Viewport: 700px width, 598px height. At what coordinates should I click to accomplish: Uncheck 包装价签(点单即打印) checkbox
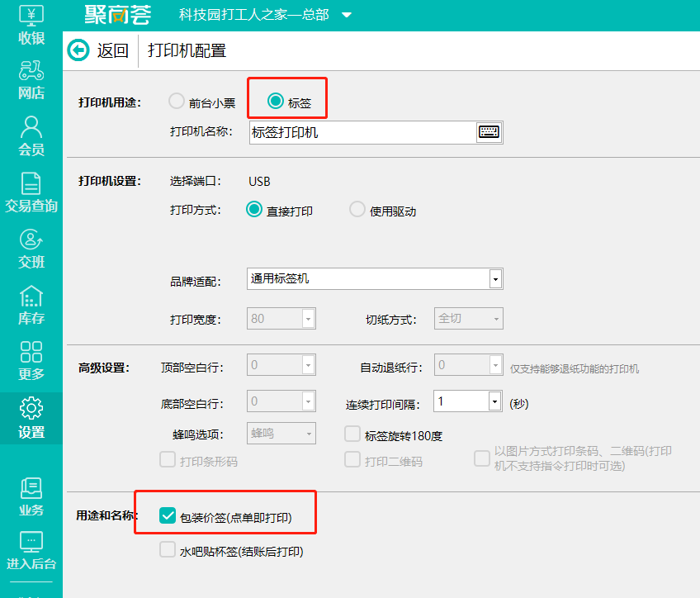tap(168, 517)
